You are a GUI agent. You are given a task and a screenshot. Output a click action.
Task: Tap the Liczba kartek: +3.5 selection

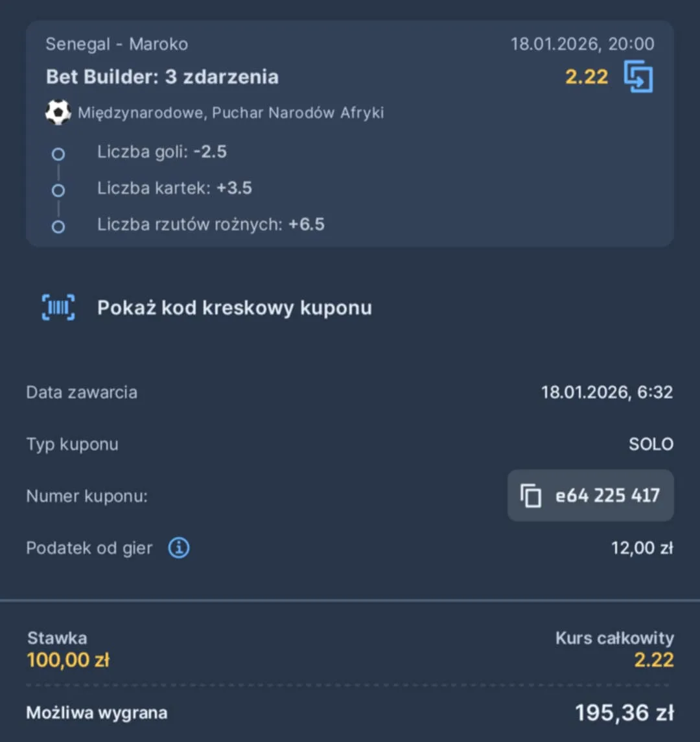[x=174, y=189]
